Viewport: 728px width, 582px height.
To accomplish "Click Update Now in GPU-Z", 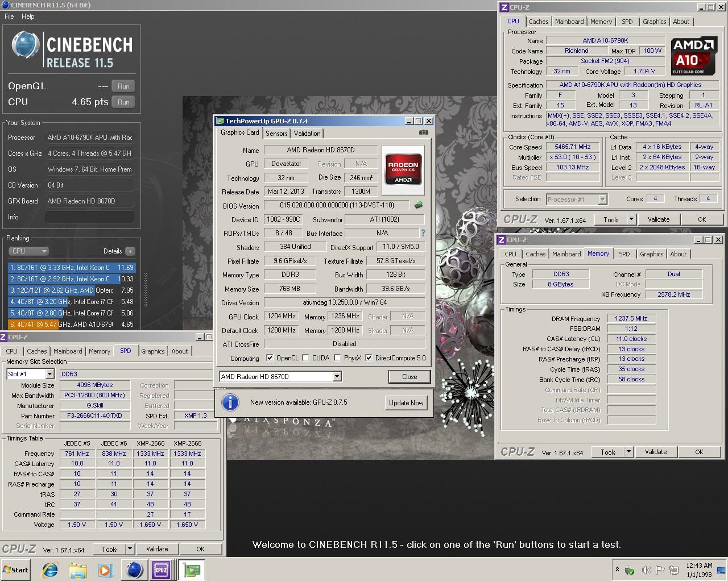I will [x=406, y=403].
